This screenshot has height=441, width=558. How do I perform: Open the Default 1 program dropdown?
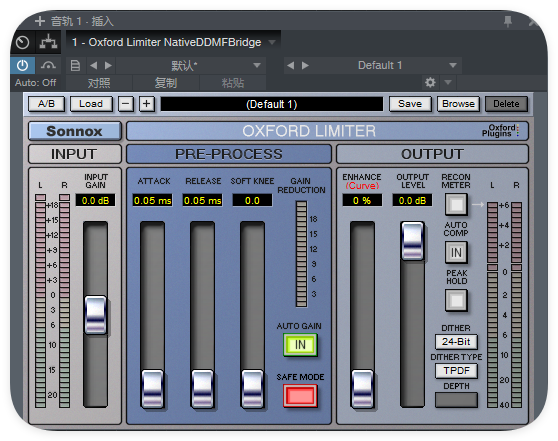point(453,65)
